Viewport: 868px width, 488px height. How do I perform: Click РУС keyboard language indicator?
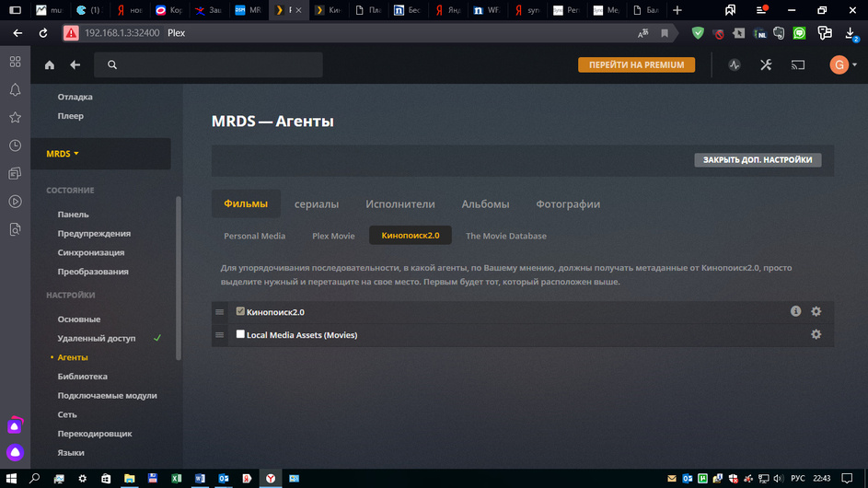798,478
